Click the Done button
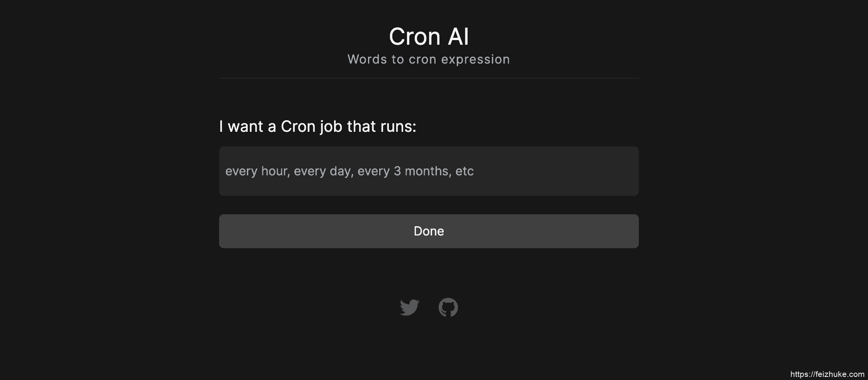Image resolution: width=868 pixels, height=380 pixels. (429, 231)
